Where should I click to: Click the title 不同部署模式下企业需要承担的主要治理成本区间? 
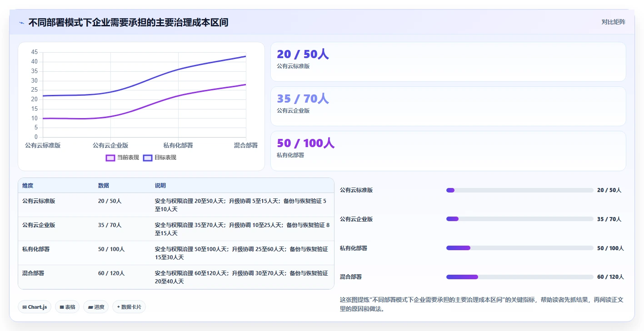pyautogui.click(x=128, y=22)
